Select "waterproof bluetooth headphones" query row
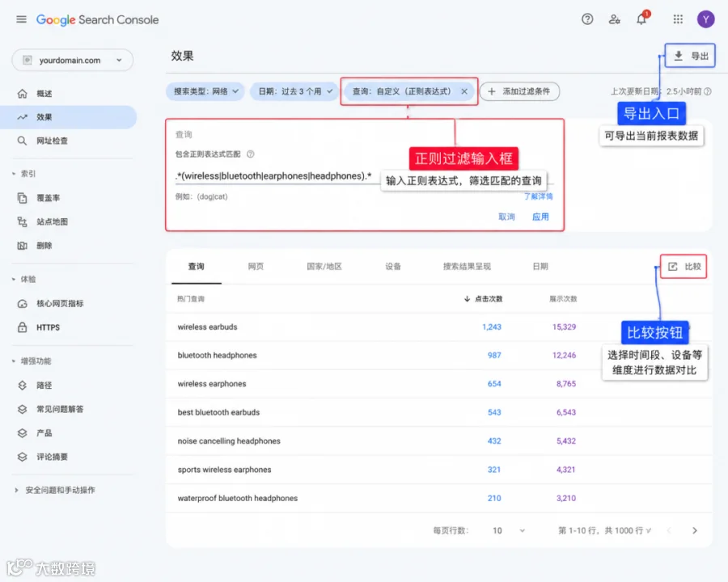 point(438,499)
